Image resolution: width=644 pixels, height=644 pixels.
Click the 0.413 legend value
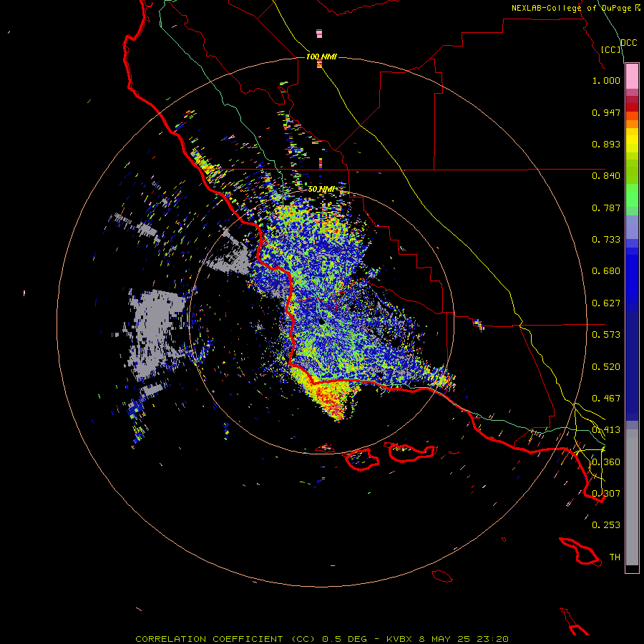606,430
